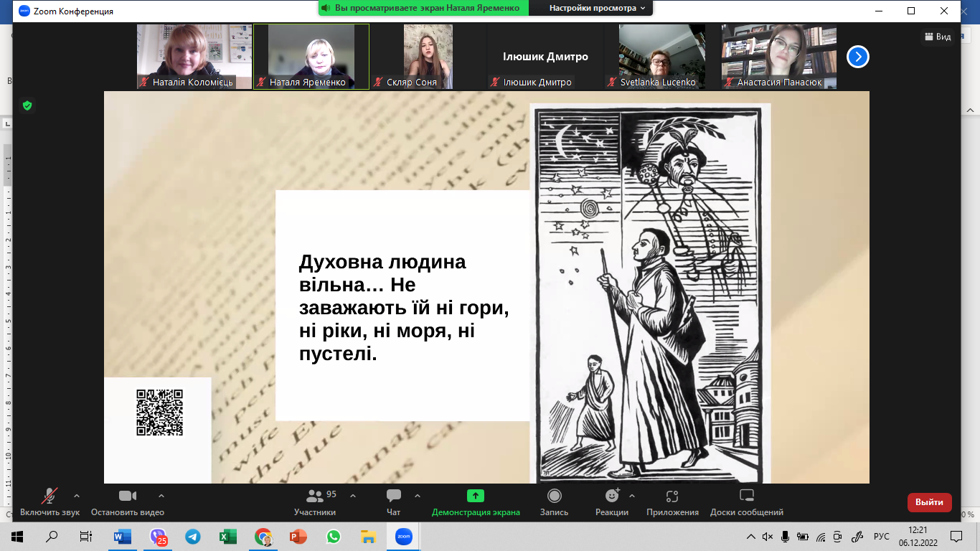Leave the meeting with red Выйти button
This screenshot has width=980, height=551.
[930, 502]
